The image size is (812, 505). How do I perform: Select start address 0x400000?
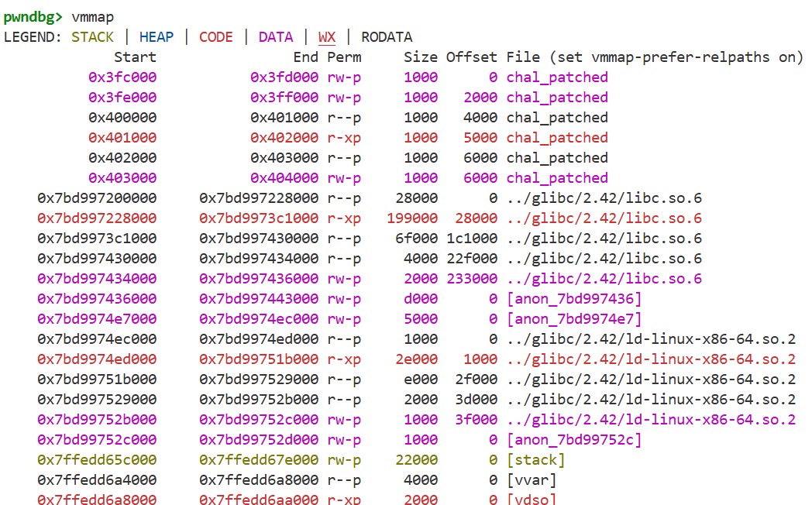click(x=122, y=118)
